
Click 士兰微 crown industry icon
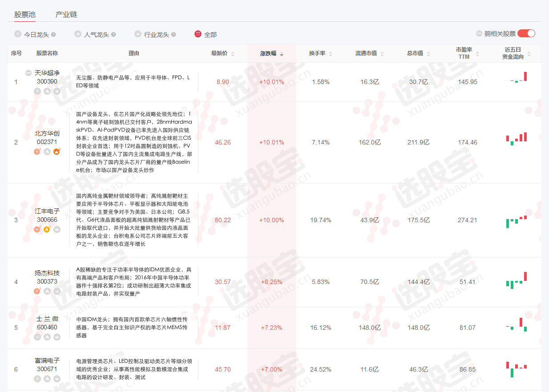coord(57,337)
